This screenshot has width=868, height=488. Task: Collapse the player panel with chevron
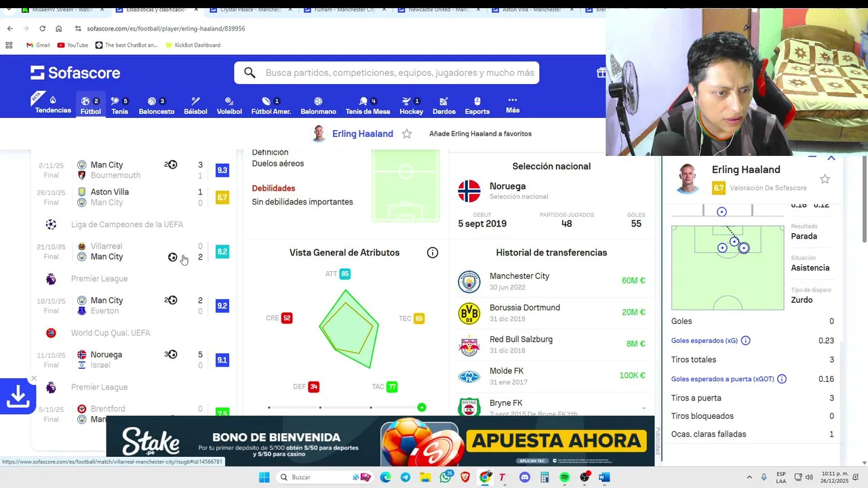831,157
